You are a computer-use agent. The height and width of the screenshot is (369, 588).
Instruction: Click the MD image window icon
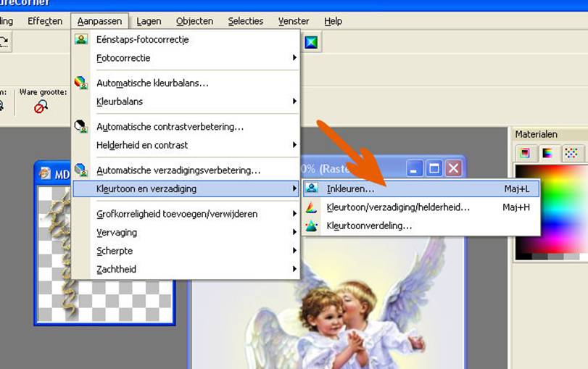coord(45,173)
